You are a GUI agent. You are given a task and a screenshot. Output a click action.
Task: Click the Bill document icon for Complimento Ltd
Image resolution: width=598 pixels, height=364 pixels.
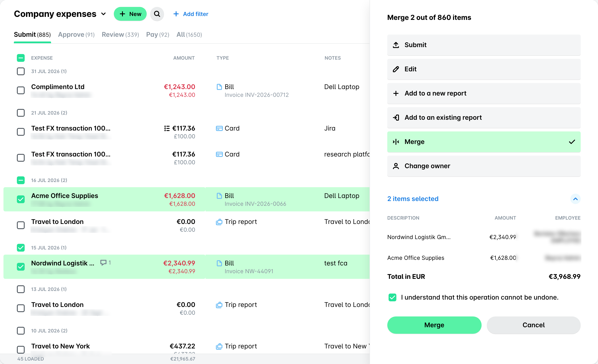point(219,87)
